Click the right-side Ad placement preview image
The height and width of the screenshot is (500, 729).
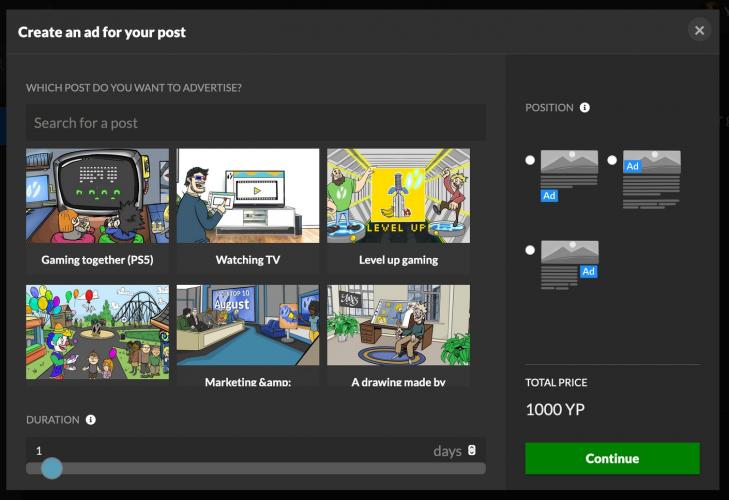click(570, 265)
